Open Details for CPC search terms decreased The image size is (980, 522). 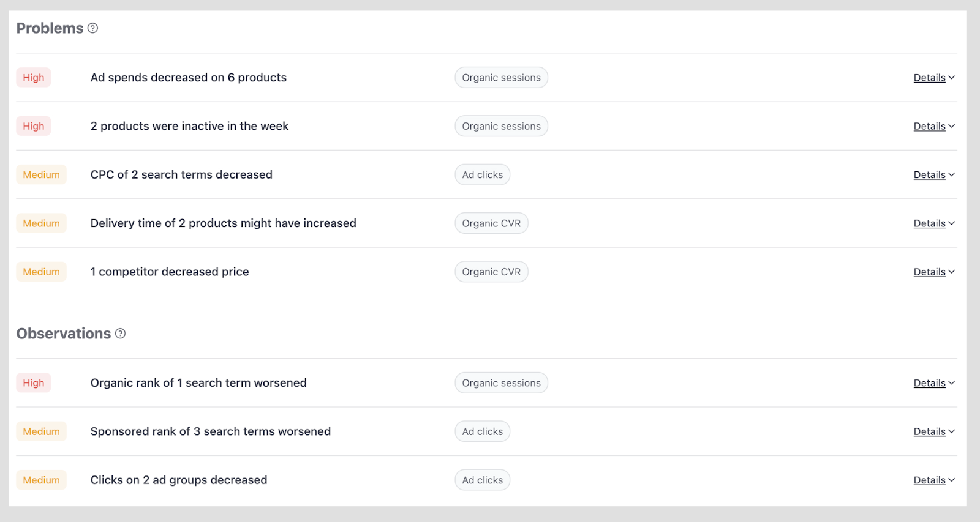point(933,175)
